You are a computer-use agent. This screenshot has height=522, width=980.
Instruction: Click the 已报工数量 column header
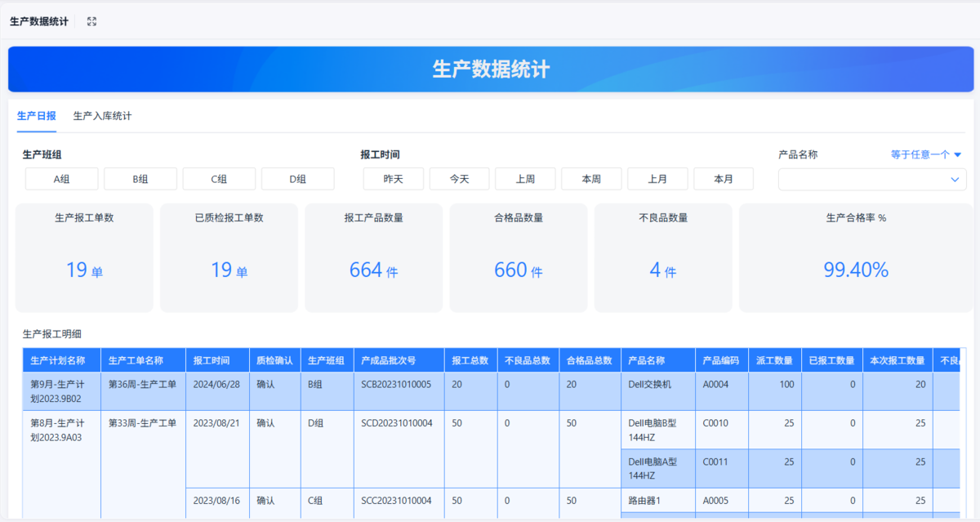(832, 360)
